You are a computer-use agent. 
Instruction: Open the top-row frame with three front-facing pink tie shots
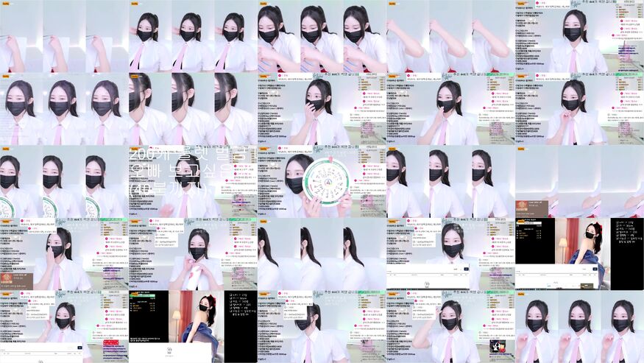[193, 36]
